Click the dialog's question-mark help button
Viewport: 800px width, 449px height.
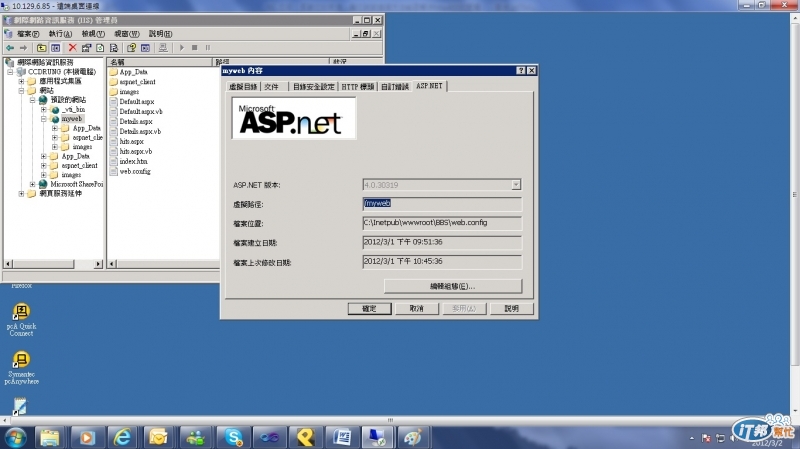520,70
